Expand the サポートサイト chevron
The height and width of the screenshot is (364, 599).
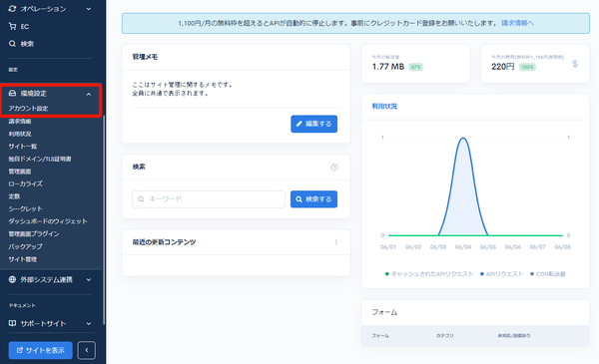89,323
